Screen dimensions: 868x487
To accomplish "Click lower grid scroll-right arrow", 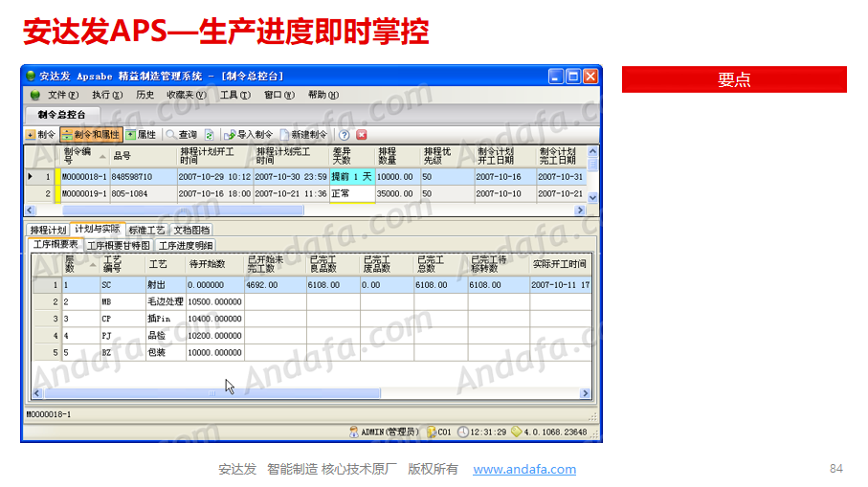I will (585, 393).
